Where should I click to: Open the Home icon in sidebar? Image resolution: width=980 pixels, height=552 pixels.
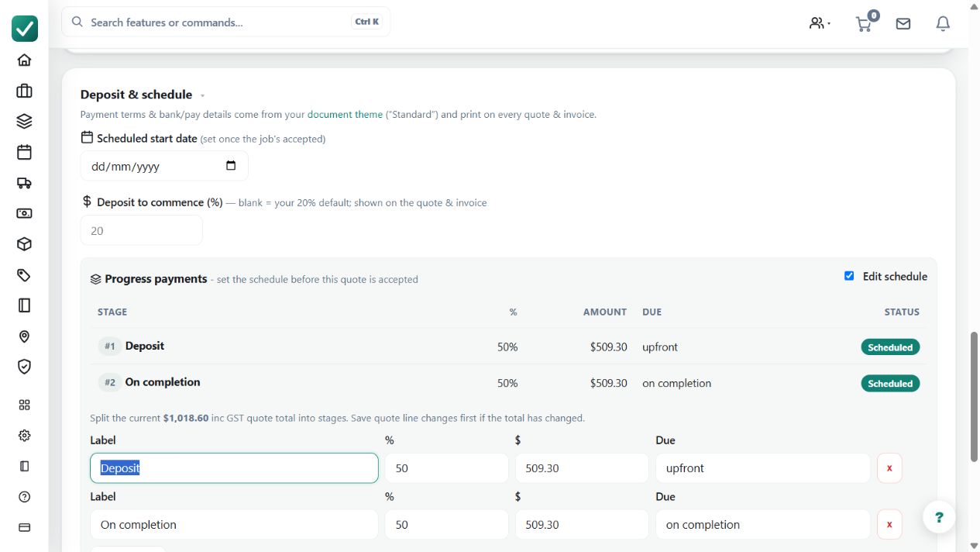[x=24, y=60]
